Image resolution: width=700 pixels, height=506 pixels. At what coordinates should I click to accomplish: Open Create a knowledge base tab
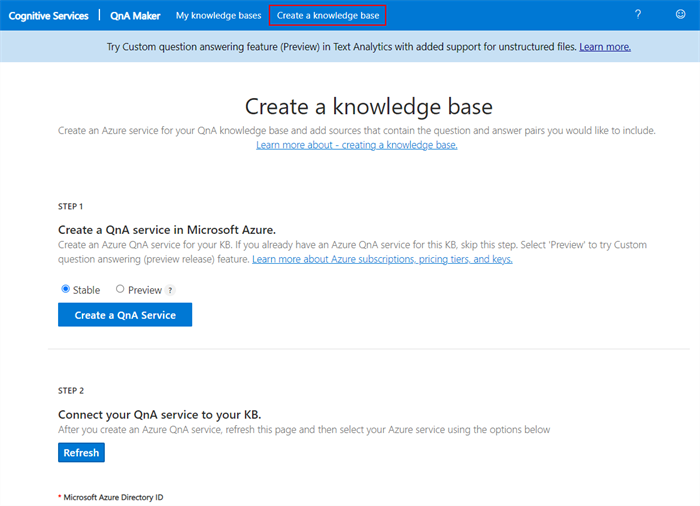pyautogui.click(x=328, y=16)
